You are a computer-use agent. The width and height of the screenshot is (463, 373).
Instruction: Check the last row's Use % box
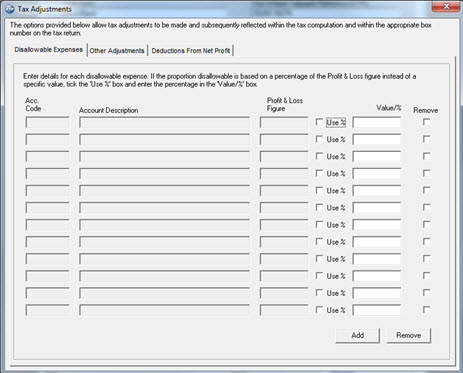[319, 310]
